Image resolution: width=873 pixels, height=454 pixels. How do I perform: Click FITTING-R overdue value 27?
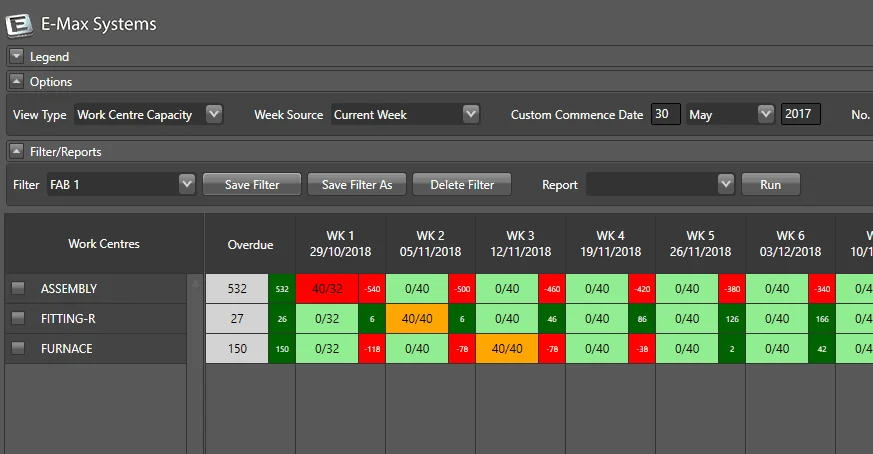coord(237,319)
